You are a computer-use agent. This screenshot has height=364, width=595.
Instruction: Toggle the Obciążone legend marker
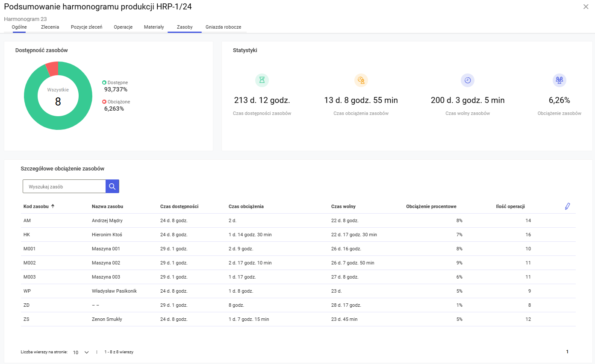tap(104, 102)
